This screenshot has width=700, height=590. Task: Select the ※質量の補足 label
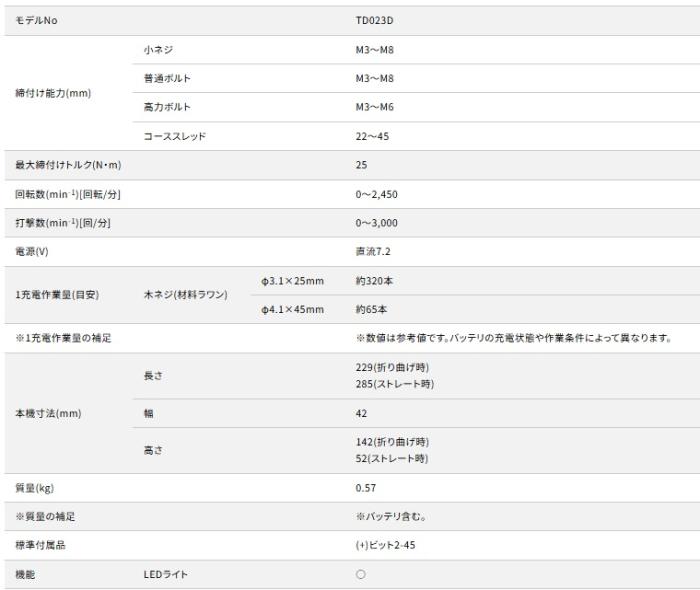point(45,516)
